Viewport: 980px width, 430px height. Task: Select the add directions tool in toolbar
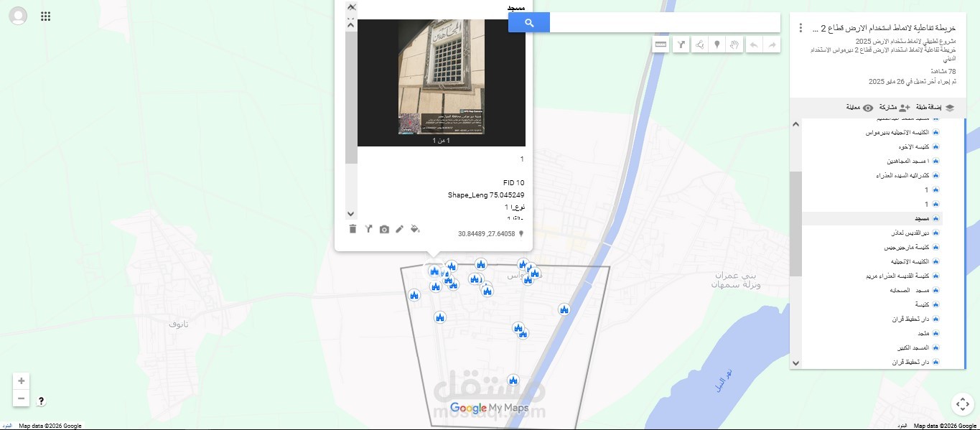coord(680,45)
